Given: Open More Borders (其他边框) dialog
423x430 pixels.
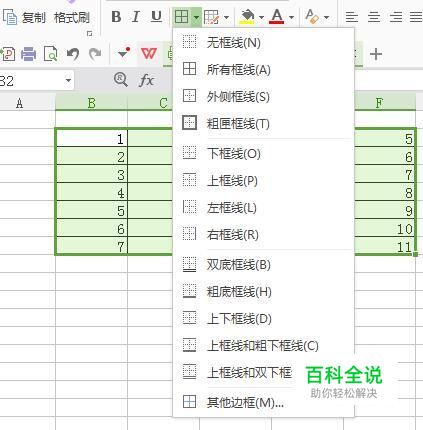Looking at the screenshot, I should tap(263, 402).
